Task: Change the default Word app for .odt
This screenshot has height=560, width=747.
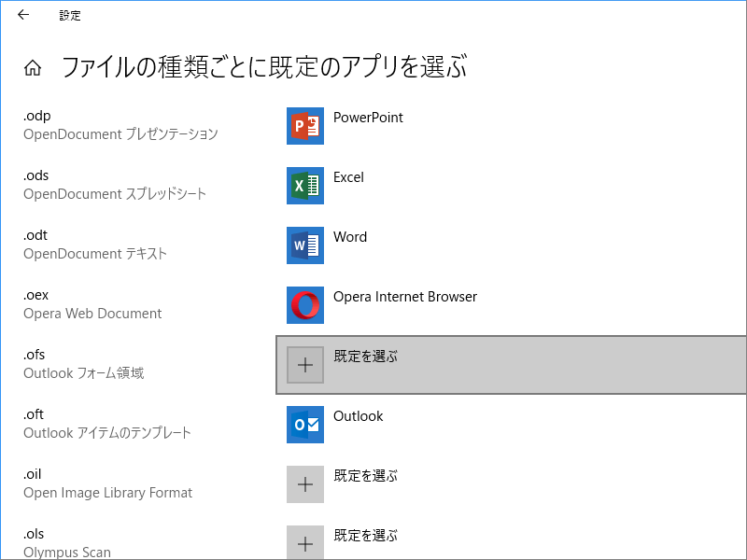Action: point(350,237)
